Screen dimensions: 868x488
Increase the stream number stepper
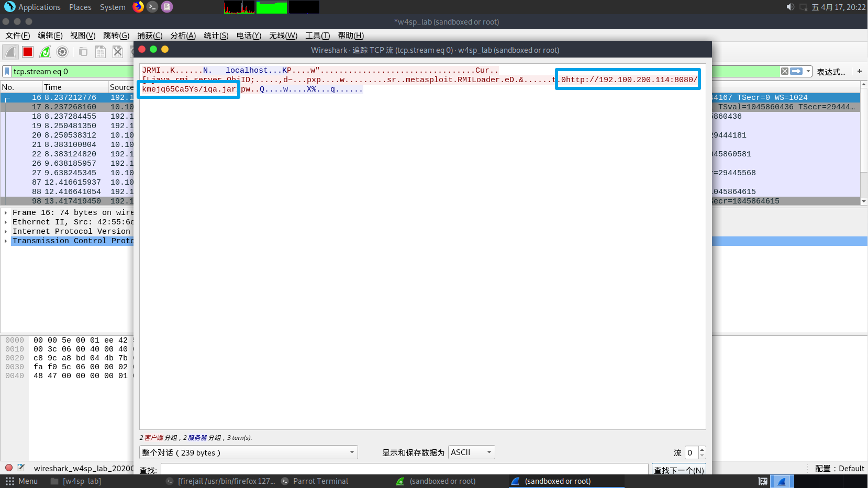coord(702,449)
